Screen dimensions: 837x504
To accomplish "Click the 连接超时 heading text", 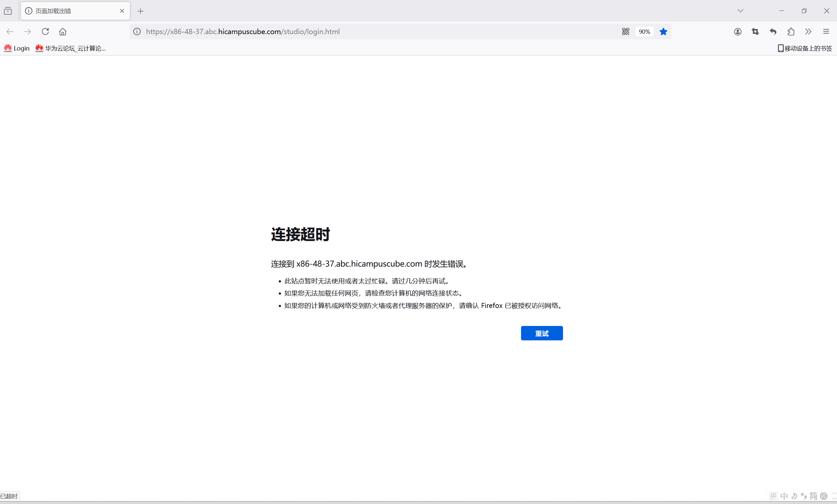I will point(300,234).
